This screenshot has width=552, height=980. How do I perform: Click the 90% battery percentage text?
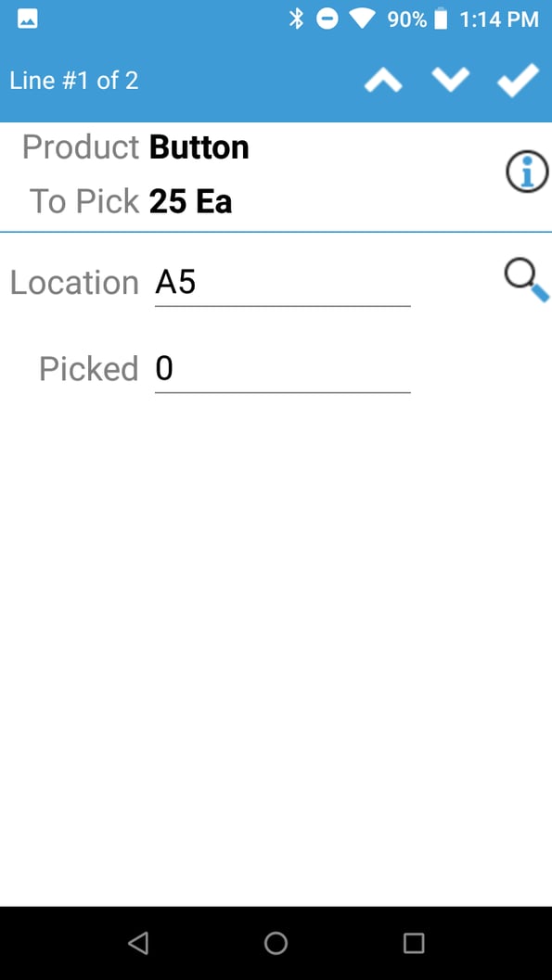(x=405, y=17)
